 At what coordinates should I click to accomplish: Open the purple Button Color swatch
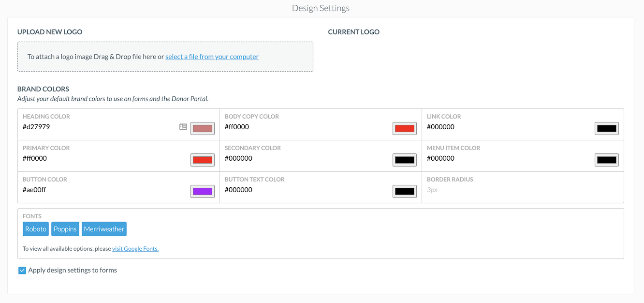[203, 191]
